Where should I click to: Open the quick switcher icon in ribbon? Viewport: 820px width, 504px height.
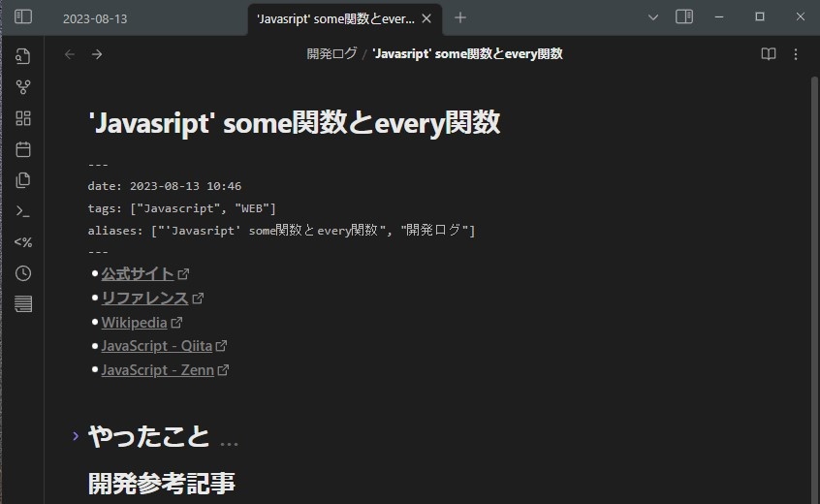coord(23,56)
